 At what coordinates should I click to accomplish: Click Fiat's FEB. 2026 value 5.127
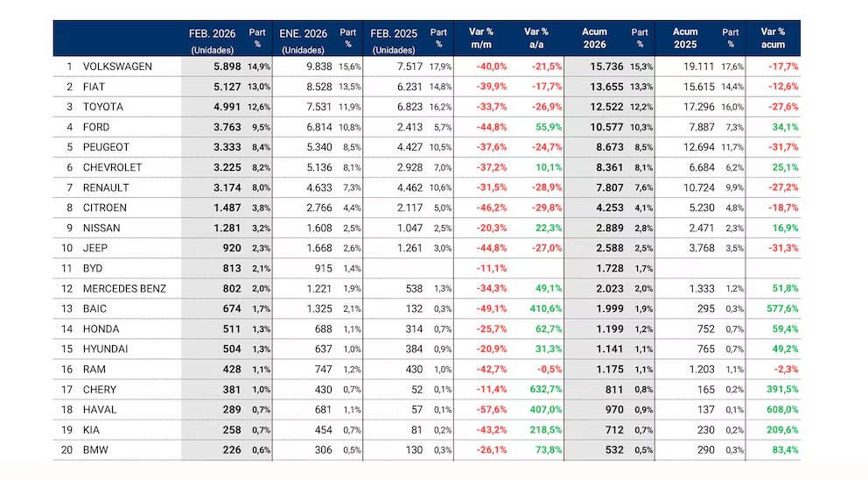227,87
